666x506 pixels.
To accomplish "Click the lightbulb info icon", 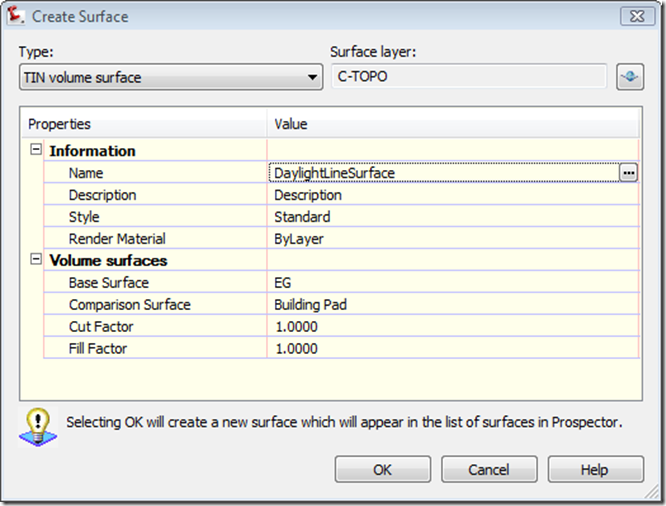I will (36, 424).
